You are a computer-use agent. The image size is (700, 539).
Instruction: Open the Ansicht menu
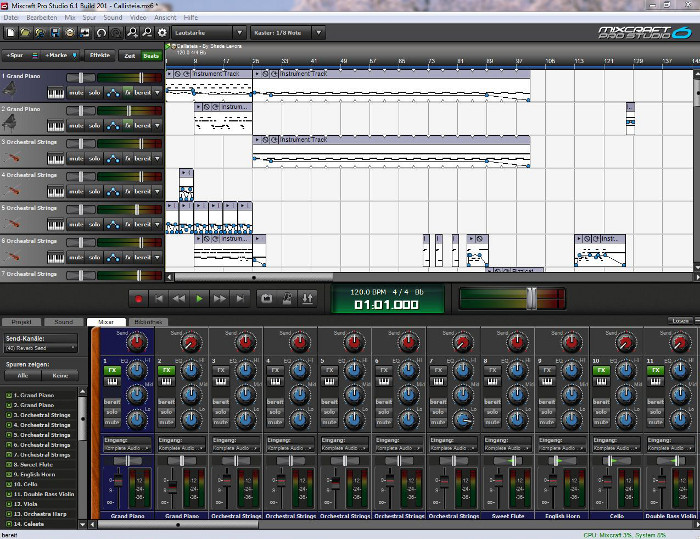tap(165, 17)
